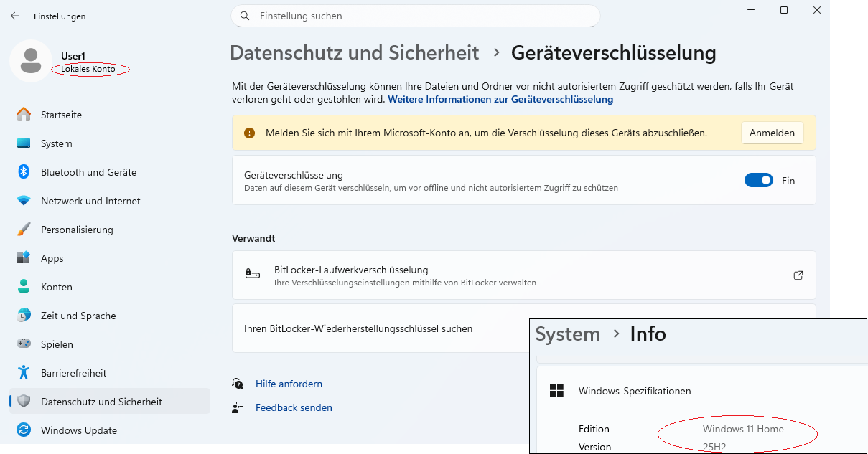The image size is (868, 454).
Task: Click the Windows logo beside Windows-Spezifikationen
Action: pos(556,391)
